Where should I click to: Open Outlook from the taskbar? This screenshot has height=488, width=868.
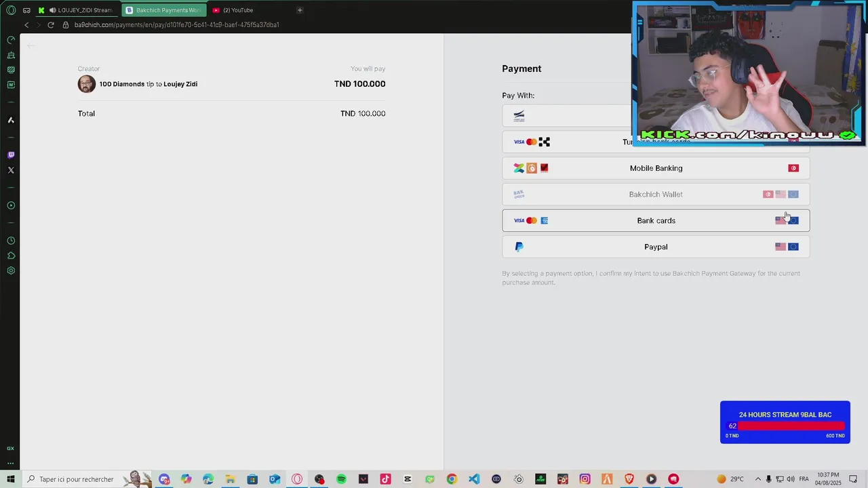(x=275, y=479)
